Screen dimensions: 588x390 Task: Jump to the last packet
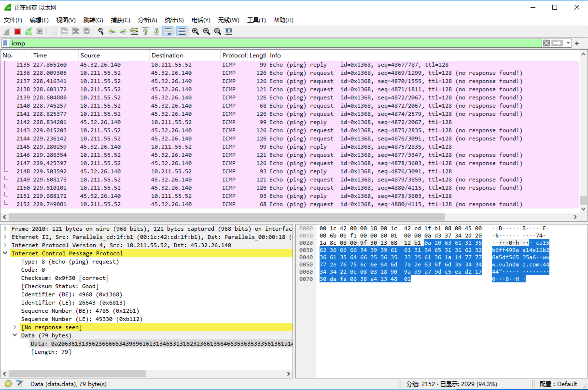(x=156, y=31)
